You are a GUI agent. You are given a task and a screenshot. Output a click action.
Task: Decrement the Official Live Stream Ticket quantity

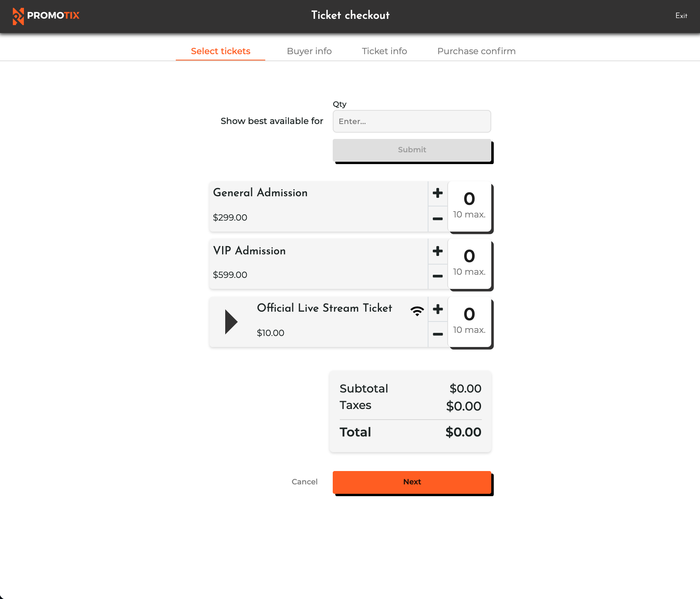pyautogui.click(x=437, y=334)
